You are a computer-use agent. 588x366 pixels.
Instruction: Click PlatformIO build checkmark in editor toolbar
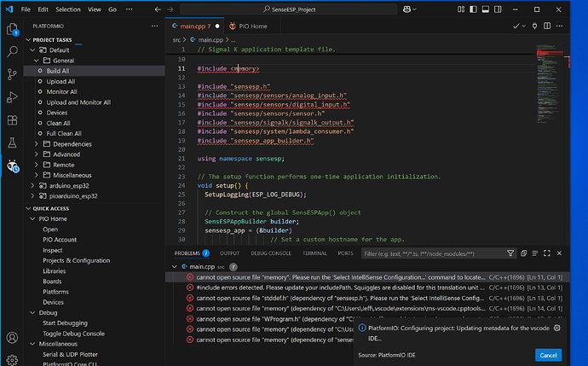(x=516, y=26)
